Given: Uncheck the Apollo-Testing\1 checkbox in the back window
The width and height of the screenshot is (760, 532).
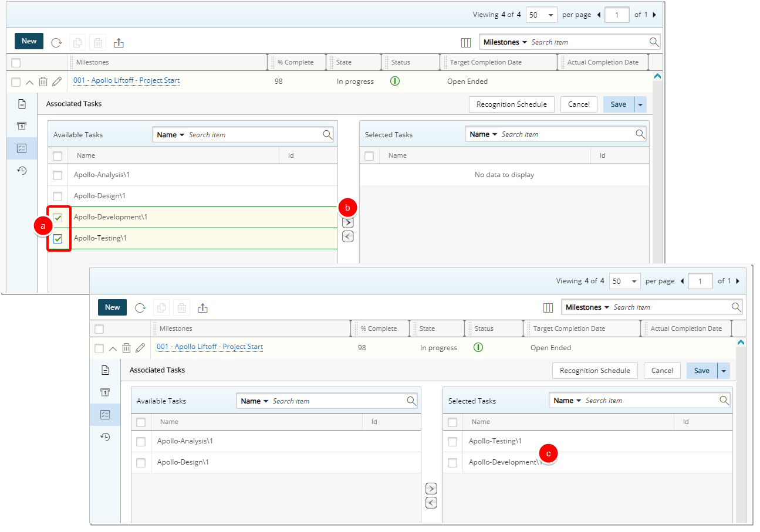Looking at the screenshot, I should (x=58, y=239).
